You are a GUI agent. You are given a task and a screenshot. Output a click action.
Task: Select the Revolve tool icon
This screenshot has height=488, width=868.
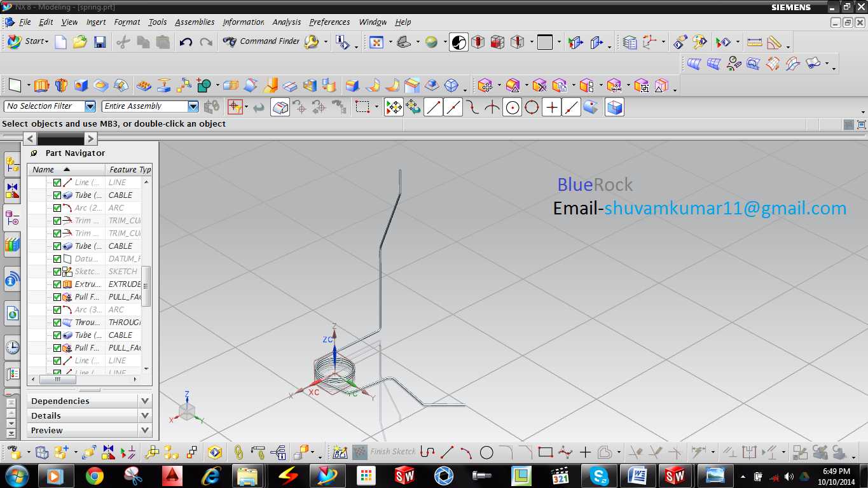(61, 85)
